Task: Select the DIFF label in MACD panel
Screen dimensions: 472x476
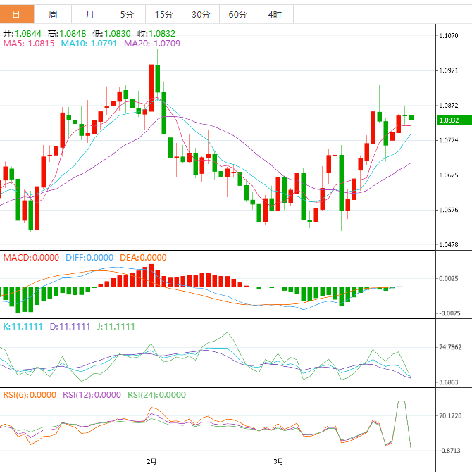Action: coord(89,258)
